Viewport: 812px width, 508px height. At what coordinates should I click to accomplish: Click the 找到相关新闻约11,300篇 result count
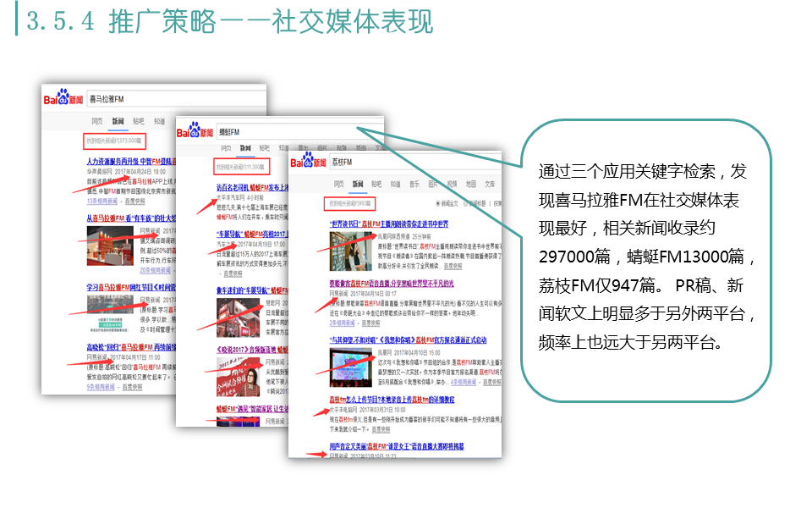241,167
